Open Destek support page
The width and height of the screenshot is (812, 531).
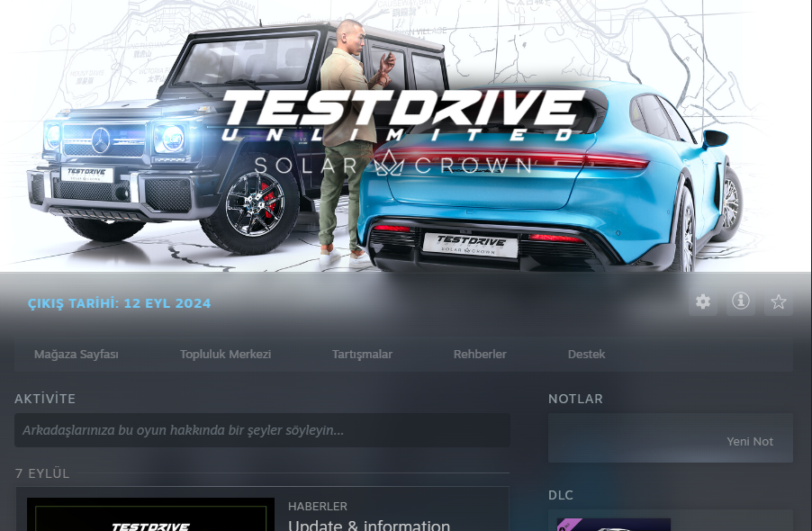pos(586,355)
